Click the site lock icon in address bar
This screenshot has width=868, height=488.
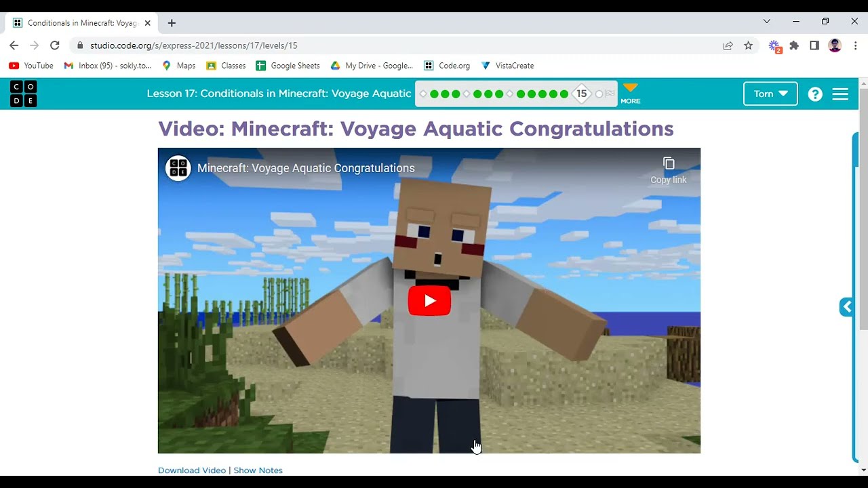80,45
